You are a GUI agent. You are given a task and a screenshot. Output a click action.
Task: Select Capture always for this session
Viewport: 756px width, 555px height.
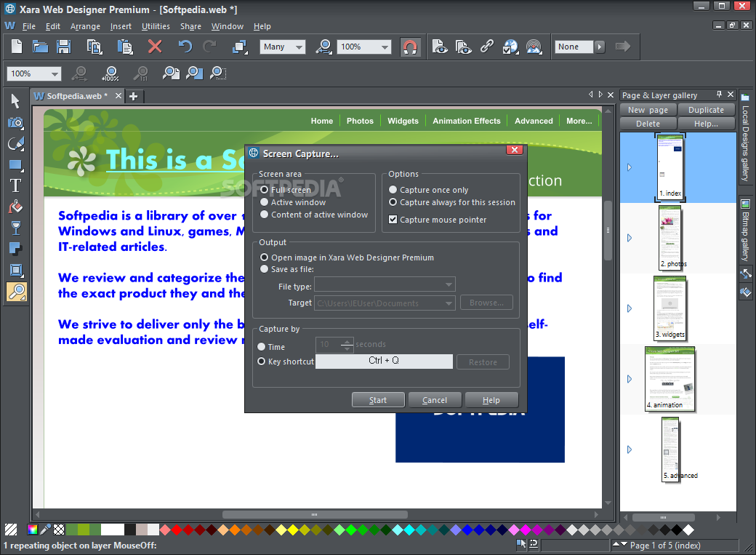[393, 202]
